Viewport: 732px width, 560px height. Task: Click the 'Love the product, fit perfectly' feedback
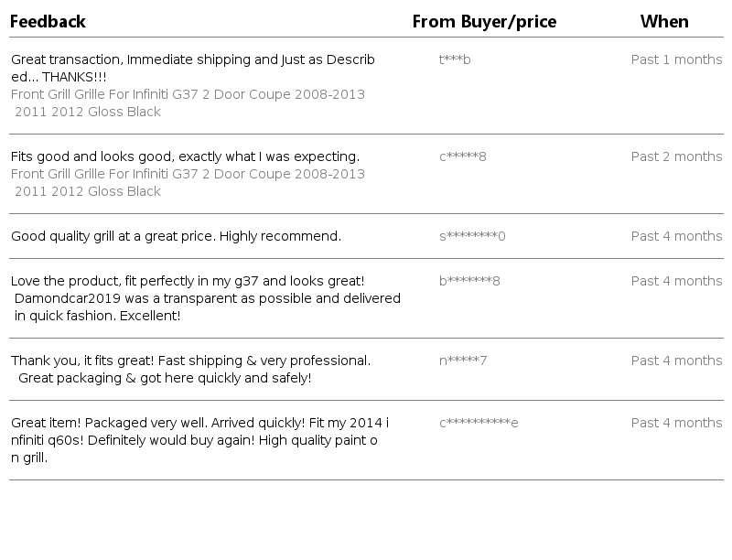[x=205, y=298]
